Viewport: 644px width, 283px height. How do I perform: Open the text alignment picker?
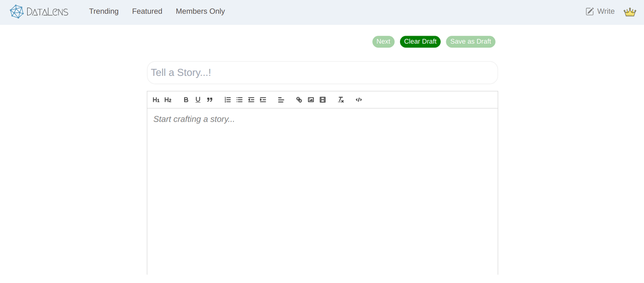point(281,100)
